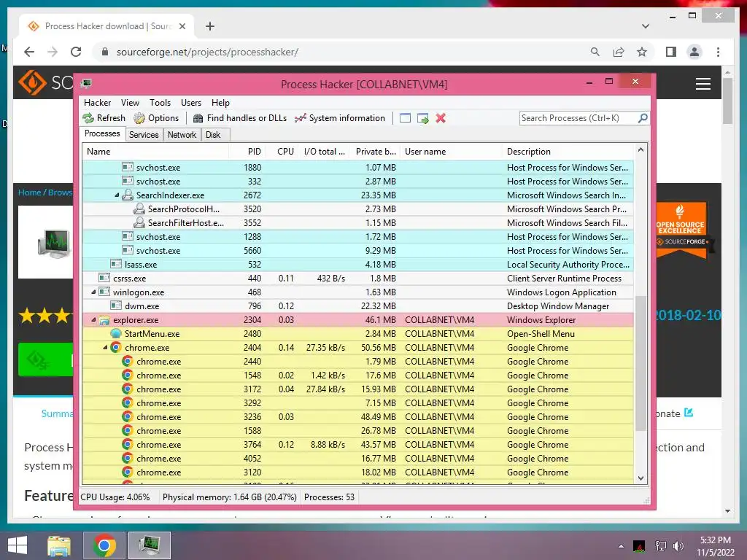Sort by the PID column header
This screenshot has height=560, width=747.
(x=247, y=152)
